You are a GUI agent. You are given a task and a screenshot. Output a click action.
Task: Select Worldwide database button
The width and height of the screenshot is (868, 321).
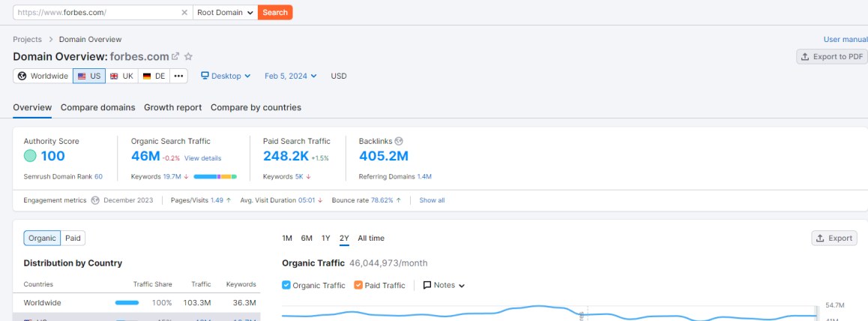(43, 76)
